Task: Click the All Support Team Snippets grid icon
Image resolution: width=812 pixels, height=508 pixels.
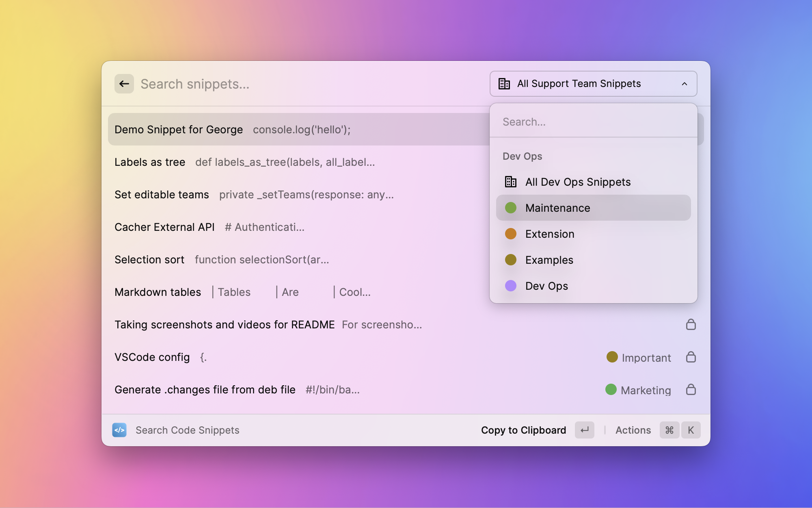Action: pos(504,84)
